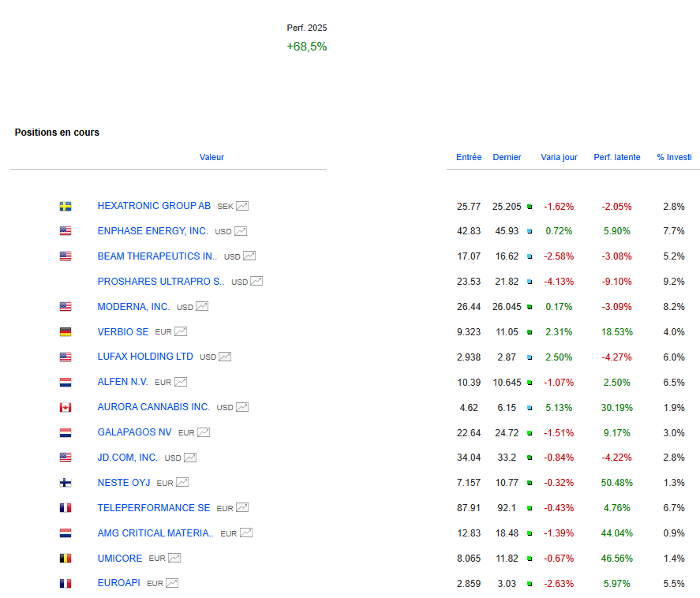Open the LUFAX HOLDING LTD stock link
Viewport: 700px width, 598px height.
click(145, 357)
